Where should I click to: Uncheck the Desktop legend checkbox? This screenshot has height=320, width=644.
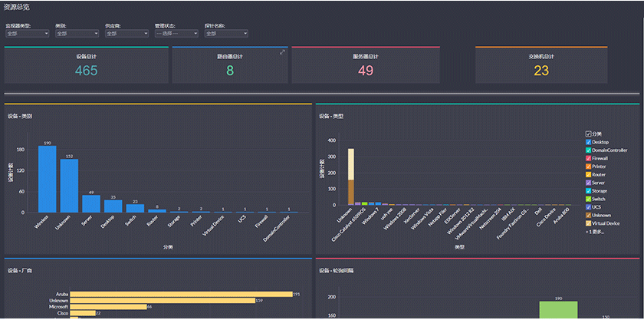tap(588, 142)
